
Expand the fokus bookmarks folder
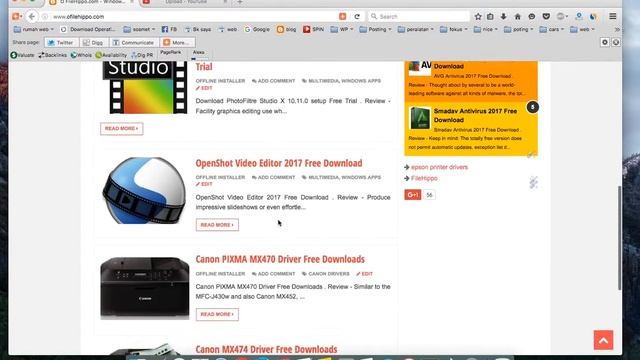(x=453, y=29)
